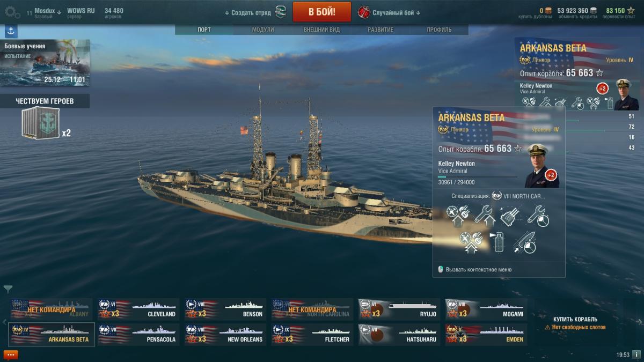Select the Cleveland ship in carousel
The height and width of the screenshot is (362, 644).
point(139,309)
